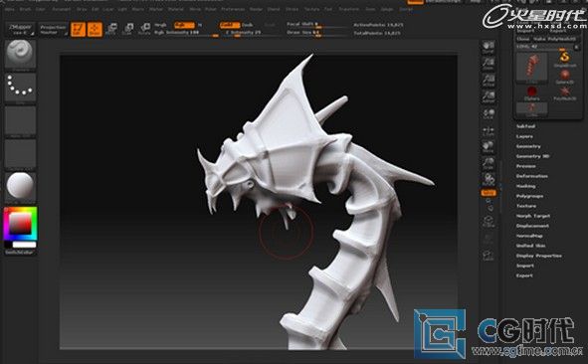
Task: Open the Brush menu
Action: click(26, 9)
